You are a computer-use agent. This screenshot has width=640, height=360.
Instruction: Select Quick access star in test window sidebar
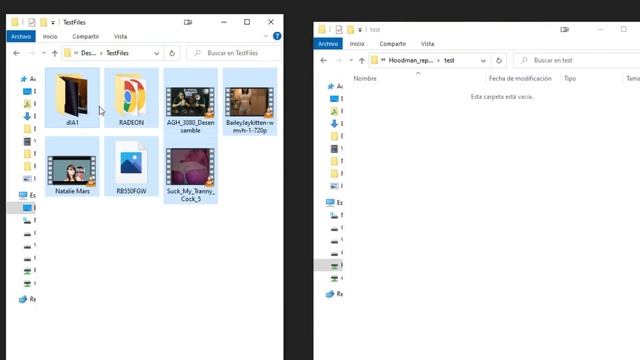tap(331, 86)
